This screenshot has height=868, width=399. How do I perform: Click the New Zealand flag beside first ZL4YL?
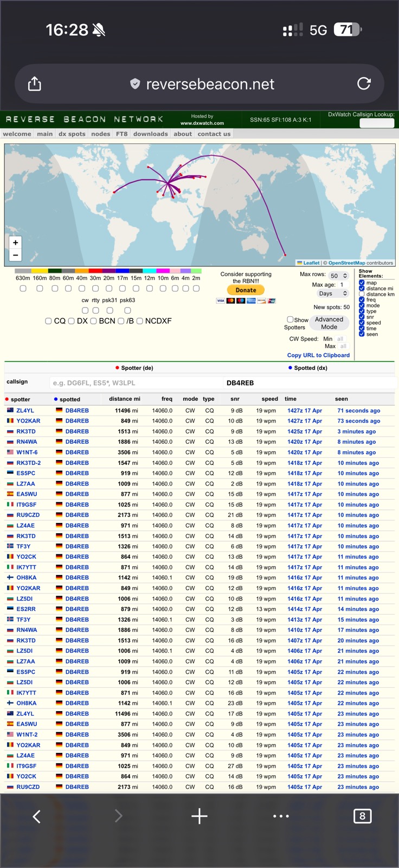point(10,411)
